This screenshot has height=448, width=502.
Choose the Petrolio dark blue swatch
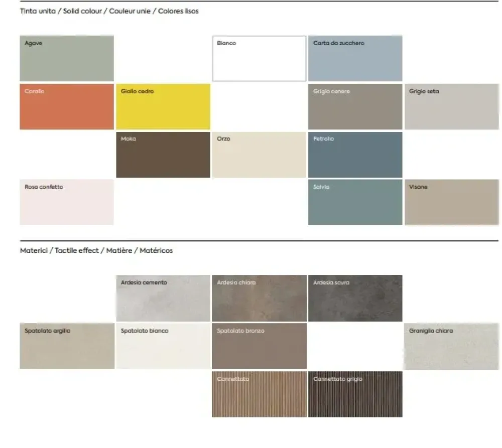click(x=355, y=155)
